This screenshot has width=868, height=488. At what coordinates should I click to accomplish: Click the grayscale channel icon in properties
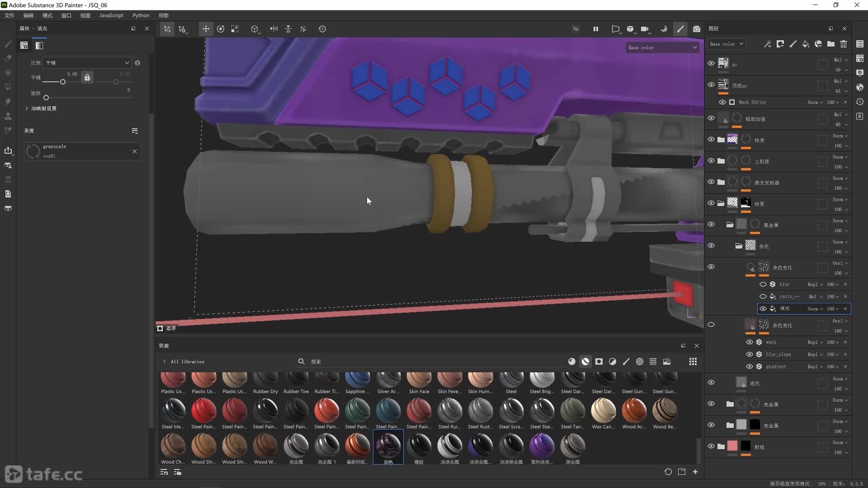pyautogui.click(x=39, y=45)
